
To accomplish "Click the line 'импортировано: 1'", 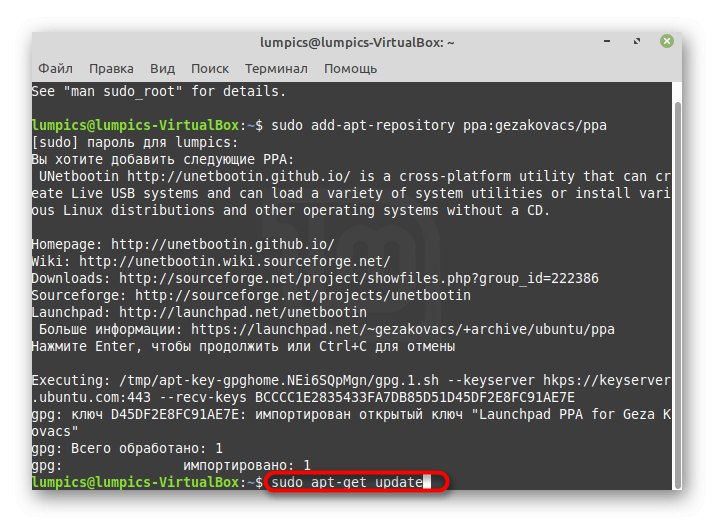I will [247, 465].
